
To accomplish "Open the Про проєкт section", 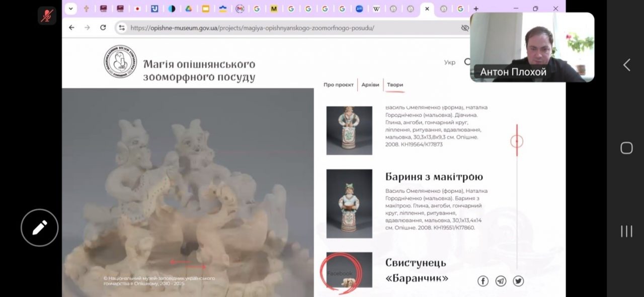I will click(339, 85).
